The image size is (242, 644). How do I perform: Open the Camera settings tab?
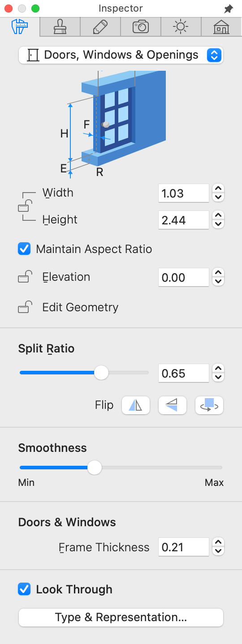[141, 27]
